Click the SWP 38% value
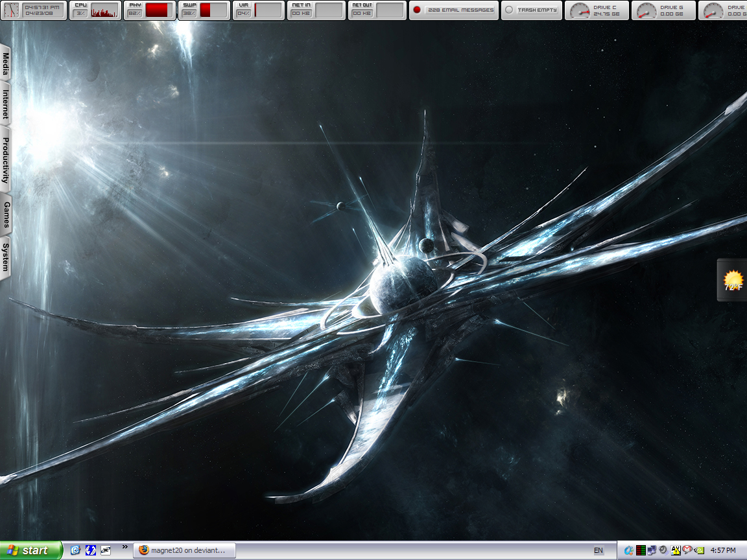 click(189, 14)
